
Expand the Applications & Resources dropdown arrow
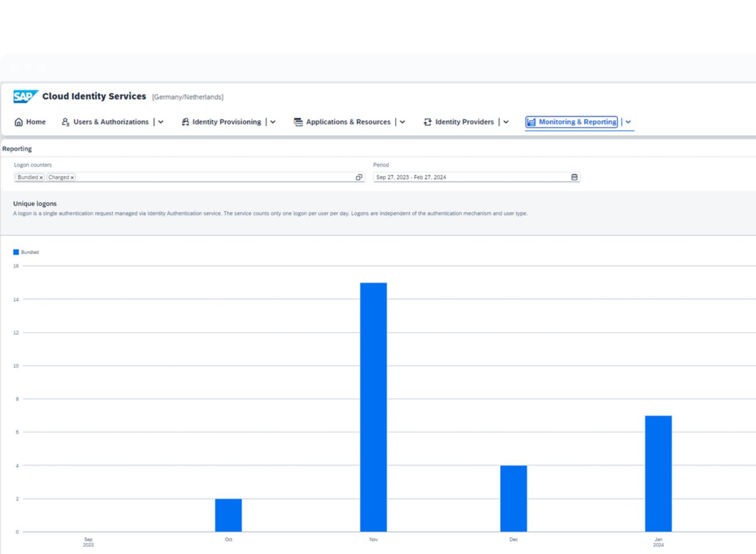[x=402, y=122]
